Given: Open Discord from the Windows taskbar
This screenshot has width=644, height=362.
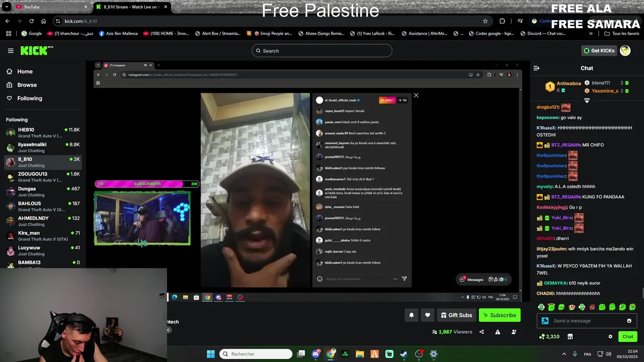Looking at the screenshot, I should tap(315, 354).
